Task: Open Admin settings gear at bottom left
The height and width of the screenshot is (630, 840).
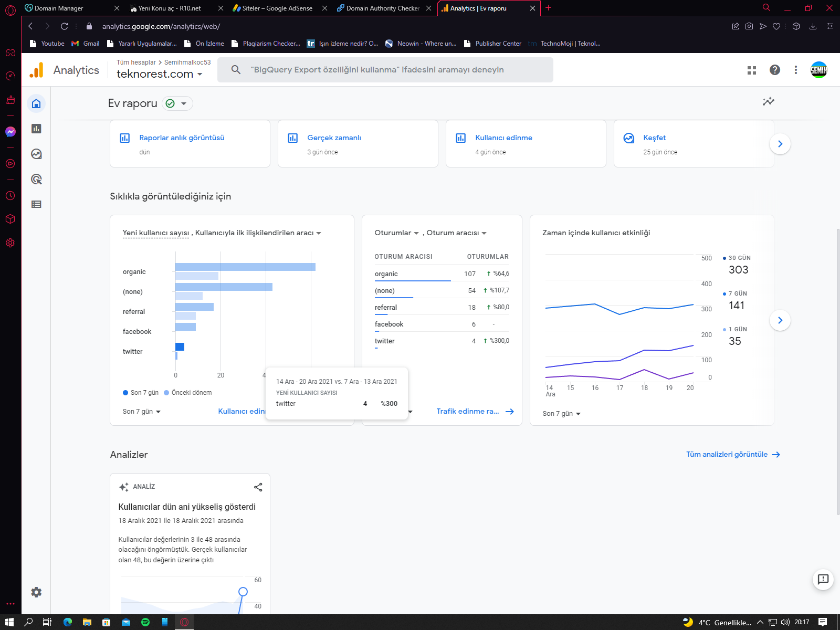Action: click(x=36, y=592)
